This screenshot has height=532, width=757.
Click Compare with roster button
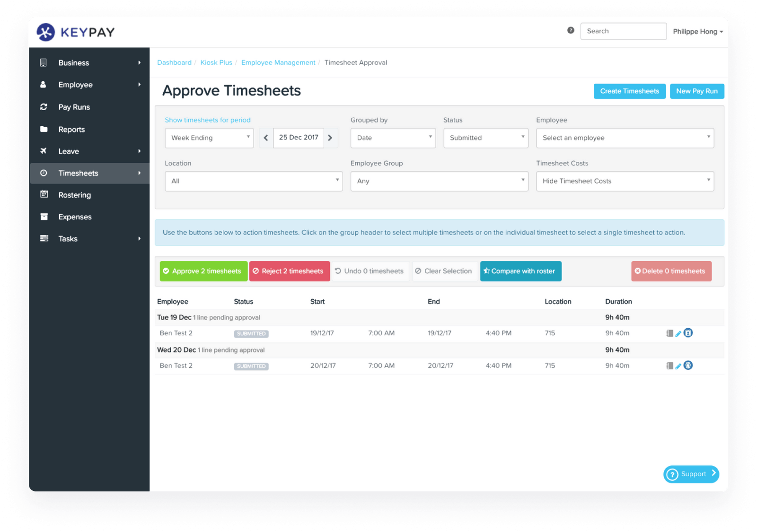coord(521,271)
